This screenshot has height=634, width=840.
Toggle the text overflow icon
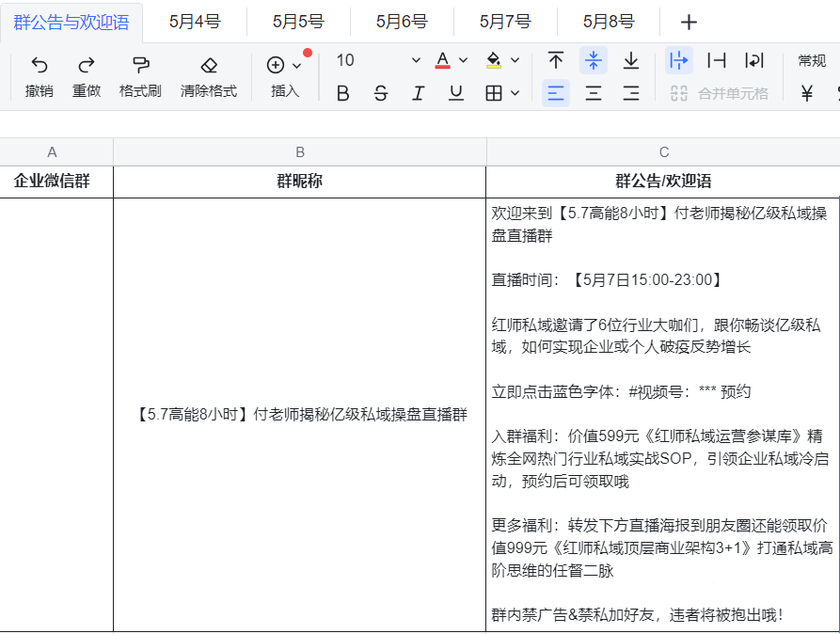(679, 60)
